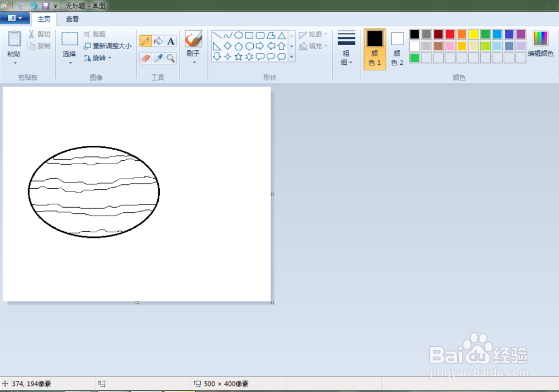
Task: Choose the Oval callout shape
Action: tap(271, 56)
